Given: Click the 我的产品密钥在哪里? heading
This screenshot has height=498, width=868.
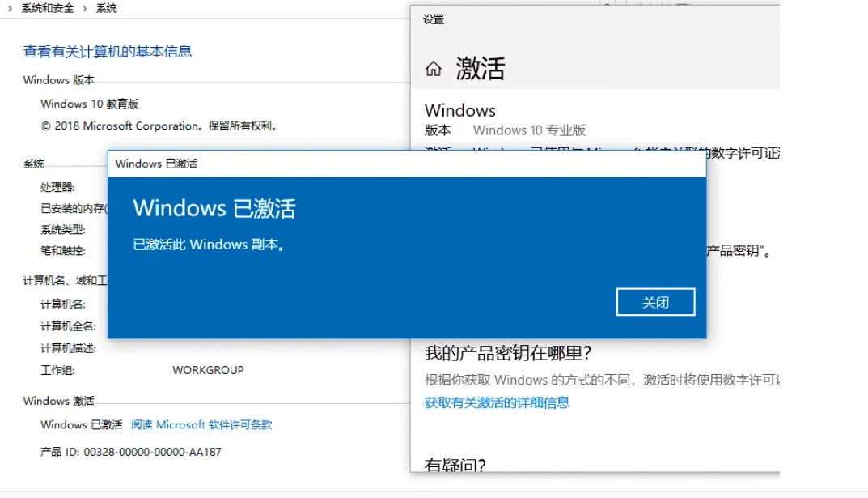Looking at the screenshot, I should pyautogui.click(x=508, y=353).
